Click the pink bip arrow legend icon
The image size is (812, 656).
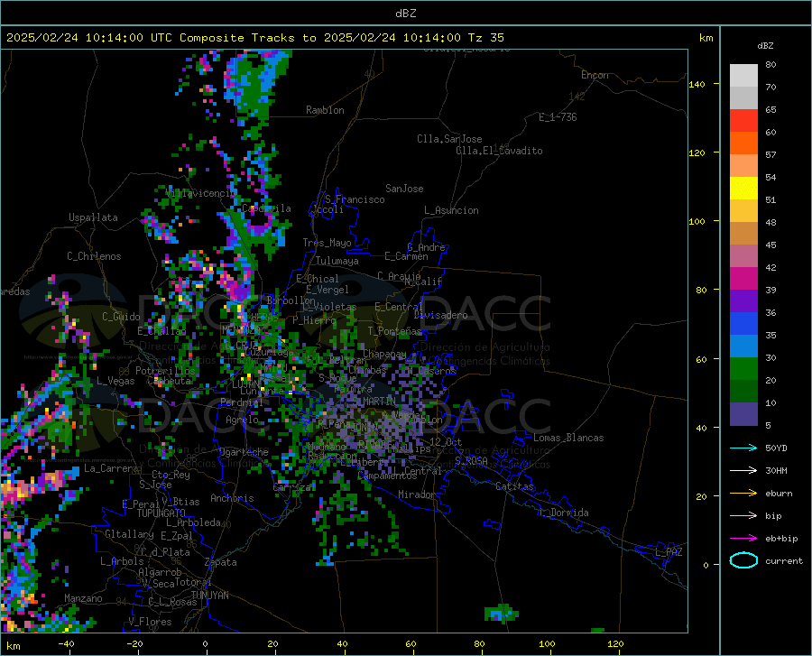pos(743,516)
